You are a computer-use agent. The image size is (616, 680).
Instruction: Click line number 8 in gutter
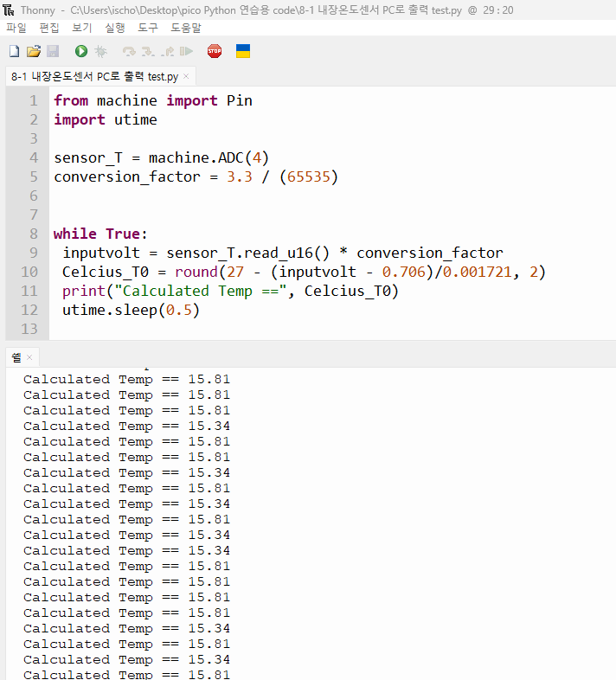pos(34,234)
